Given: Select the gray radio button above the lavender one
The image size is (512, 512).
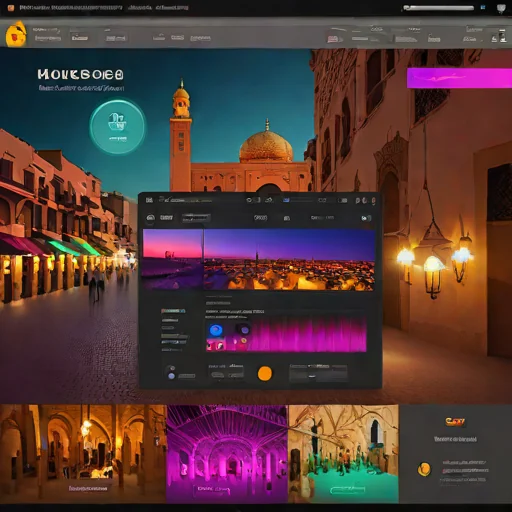Looking at the screenshot, I should (x=171, y=368).
